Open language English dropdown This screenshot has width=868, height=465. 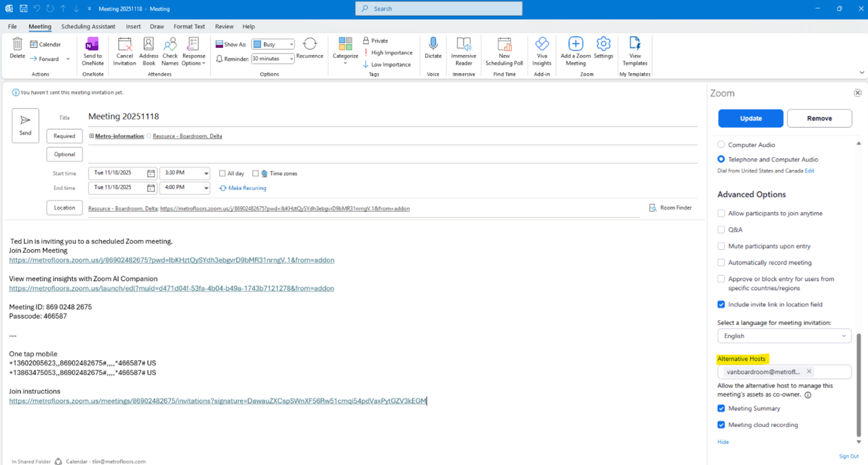point(784,336)
